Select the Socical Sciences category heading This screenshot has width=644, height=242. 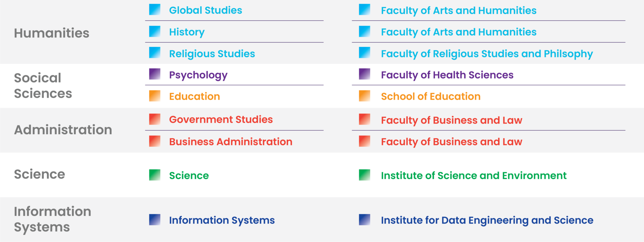click(43, 86)
